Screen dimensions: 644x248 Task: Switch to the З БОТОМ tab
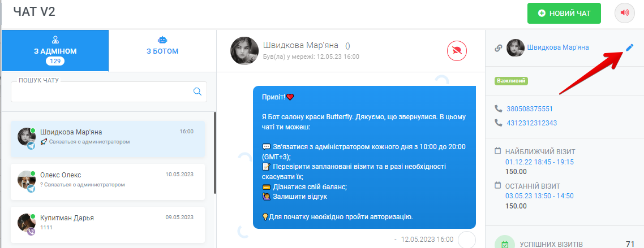(x=162, y=51)
